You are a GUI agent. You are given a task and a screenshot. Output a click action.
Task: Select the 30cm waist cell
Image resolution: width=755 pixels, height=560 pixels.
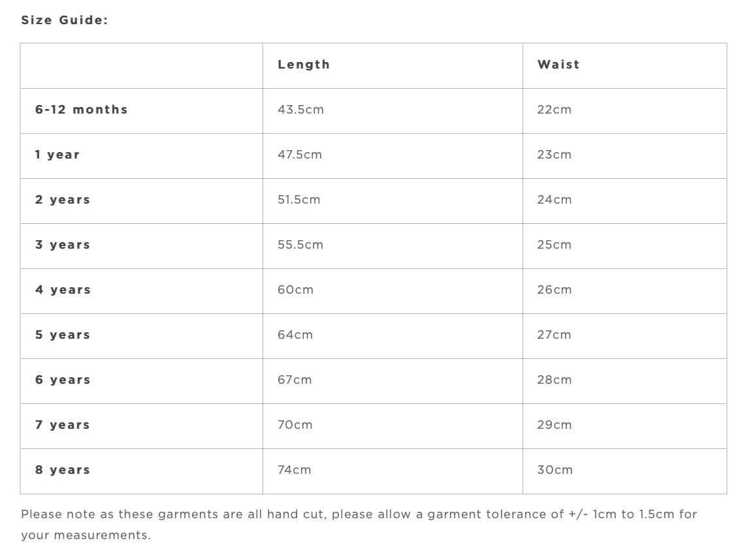coord(554,470)
